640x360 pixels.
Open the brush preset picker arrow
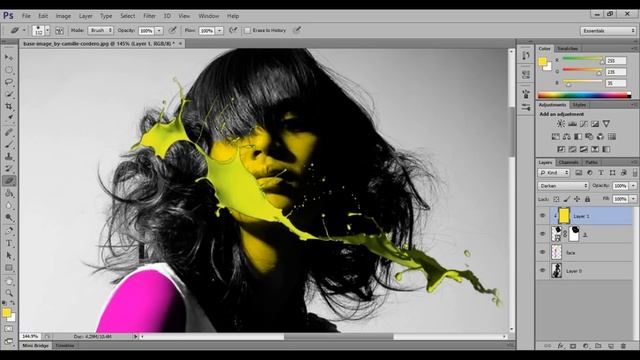click(x=47, y=31)
